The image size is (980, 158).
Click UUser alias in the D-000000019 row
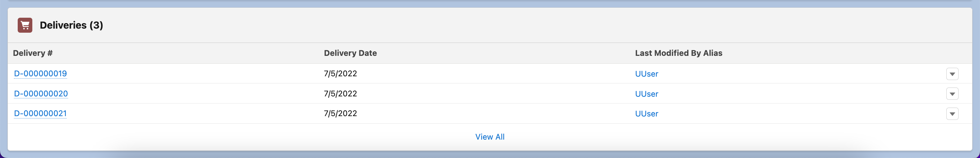(647, 74)
